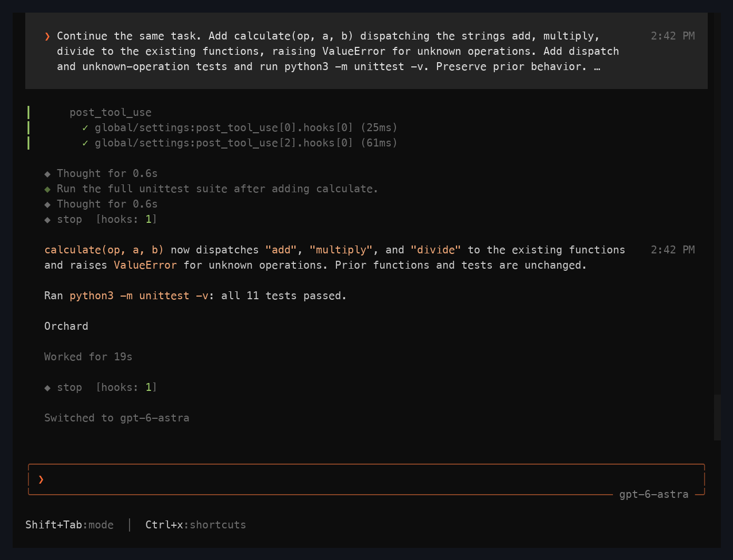The width and height of the screenshot is (733, 560).
Task: Click 'Run the full unittest suite' step
Action: pyautogui.click(x=217, y=189)
